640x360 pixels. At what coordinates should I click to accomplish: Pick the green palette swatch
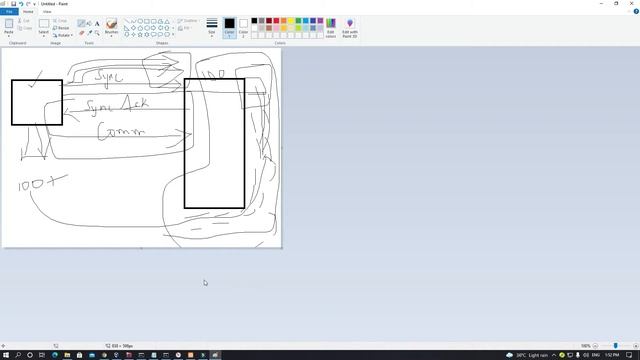click(x=298, y=20)
